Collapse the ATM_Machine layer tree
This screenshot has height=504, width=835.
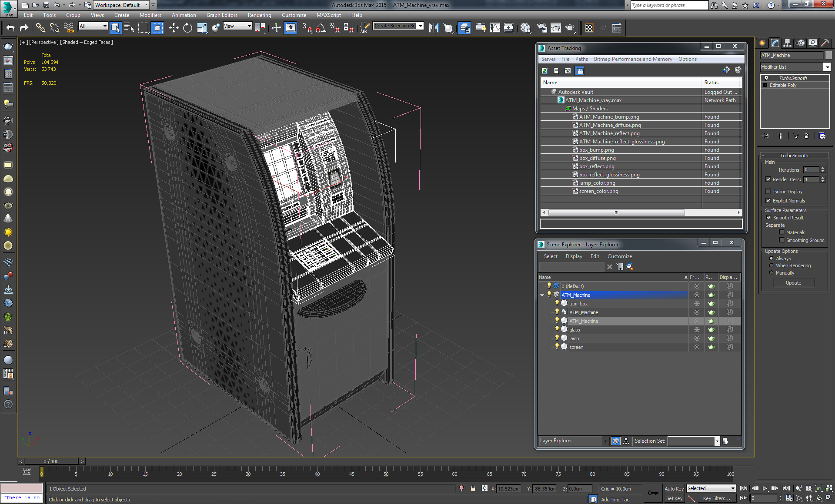click(542, 295)
